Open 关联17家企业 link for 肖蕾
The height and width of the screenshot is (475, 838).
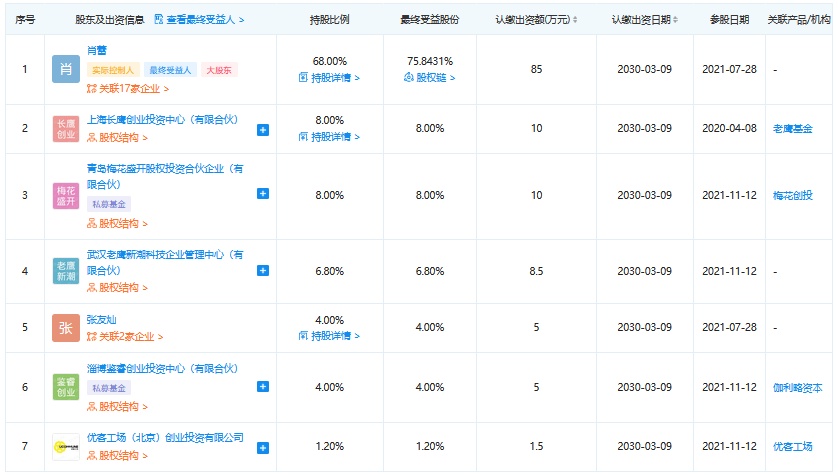[x=128, y=89]
